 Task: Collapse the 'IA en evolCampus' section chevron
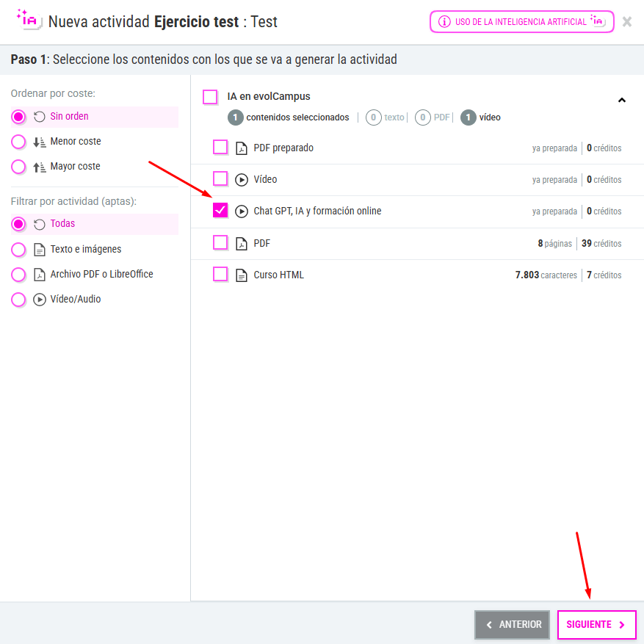[621, 100]
